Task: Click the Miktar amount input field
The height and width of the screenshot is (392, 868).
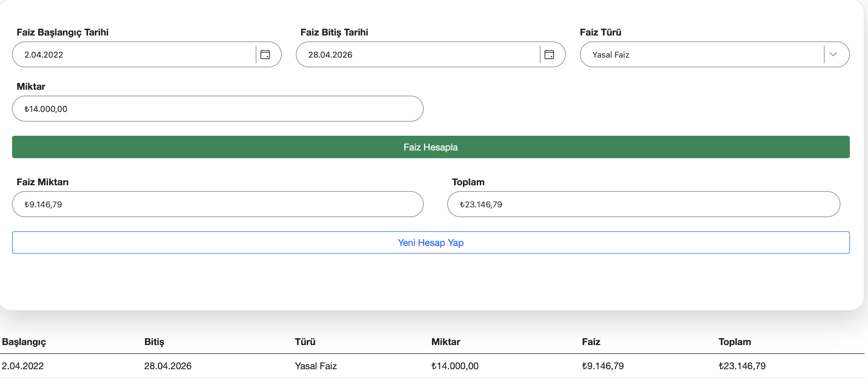Action: tap(217, 109)
